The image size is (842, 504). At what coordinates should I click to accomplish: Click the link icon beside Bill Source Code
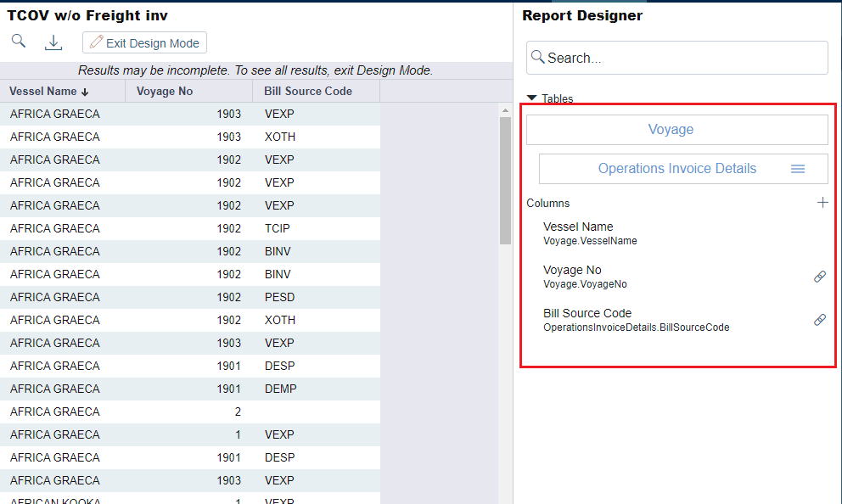click(820, 320)
